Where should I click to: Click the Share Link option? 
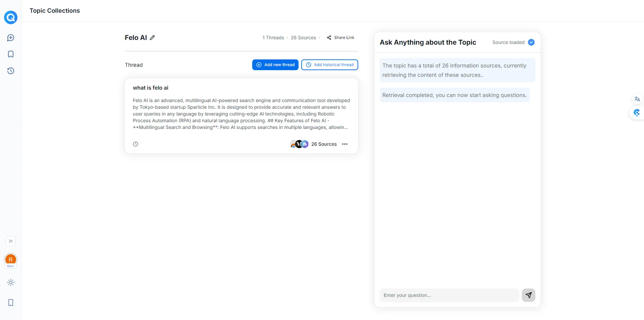[x=341, y=37]
